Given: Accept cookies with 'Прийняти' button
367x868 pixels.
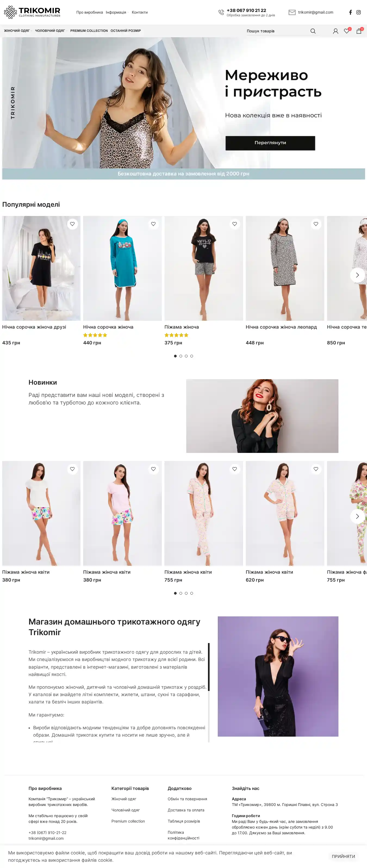Looking at the screenshot, I should point(343,856).
